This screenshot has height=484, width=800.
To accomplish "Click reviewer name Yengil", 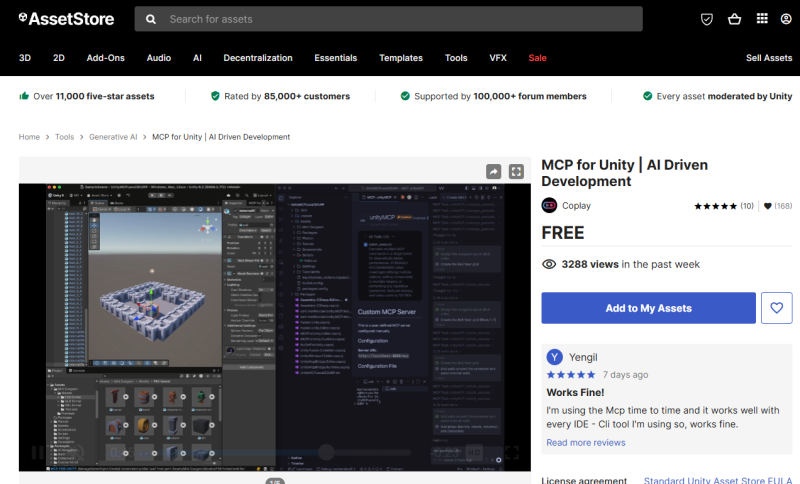I will pos(583,357).
